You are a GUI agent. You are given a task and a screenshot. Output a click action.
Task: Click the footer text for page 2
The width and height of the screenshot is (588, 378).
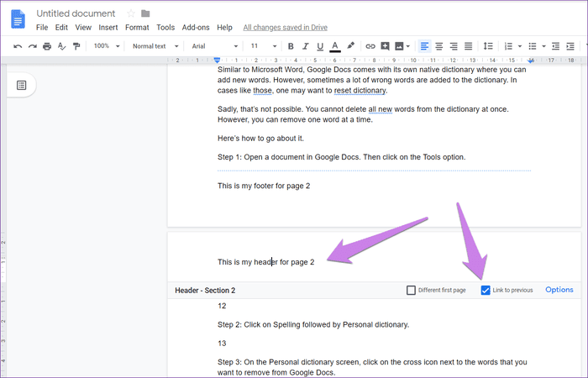[264, 186]
